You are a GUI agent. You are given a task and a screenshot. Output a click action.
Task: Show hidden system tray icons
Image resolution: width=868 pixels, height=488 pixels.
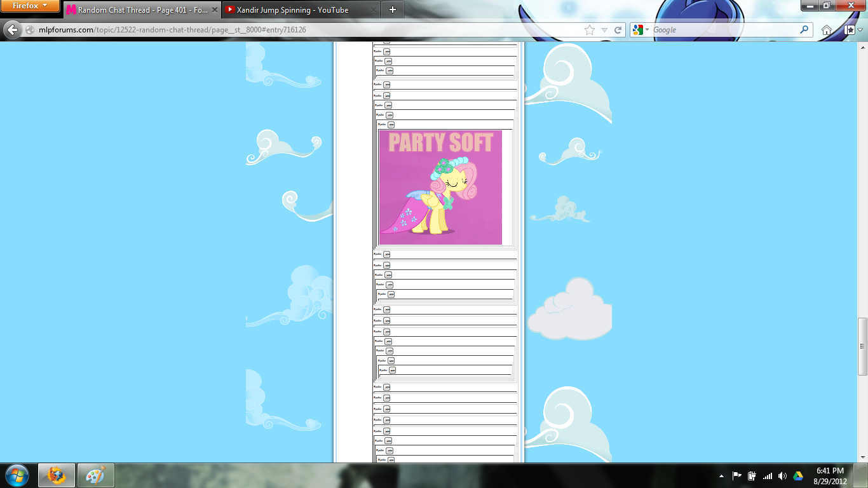point(721,476)
